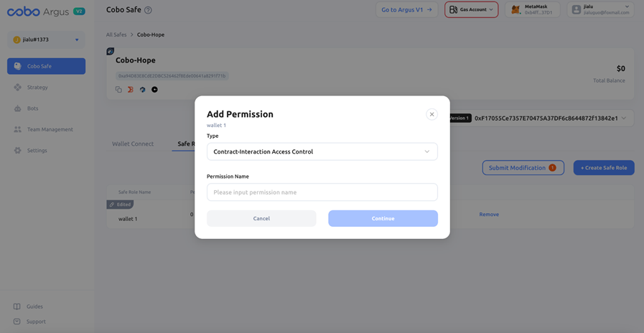Open Settings from the sidebar

click(37, 151)
